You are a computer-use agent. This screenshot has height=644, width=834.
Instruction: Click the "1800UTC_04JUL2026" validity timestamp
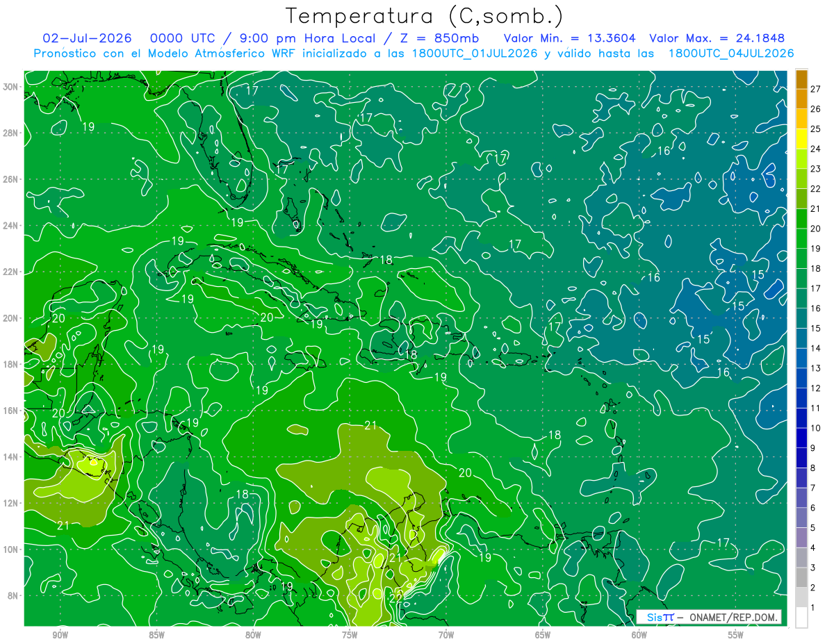731,53
